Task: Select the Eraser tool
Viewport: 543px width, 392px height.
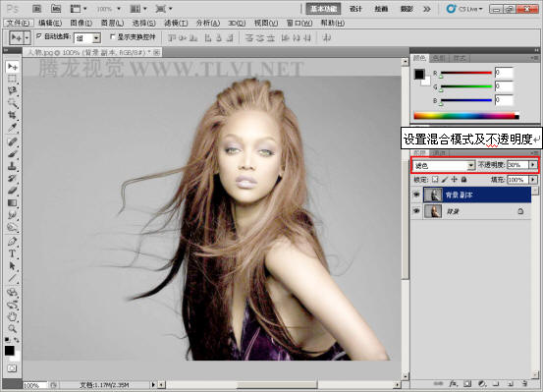Action: click(13, 191)
